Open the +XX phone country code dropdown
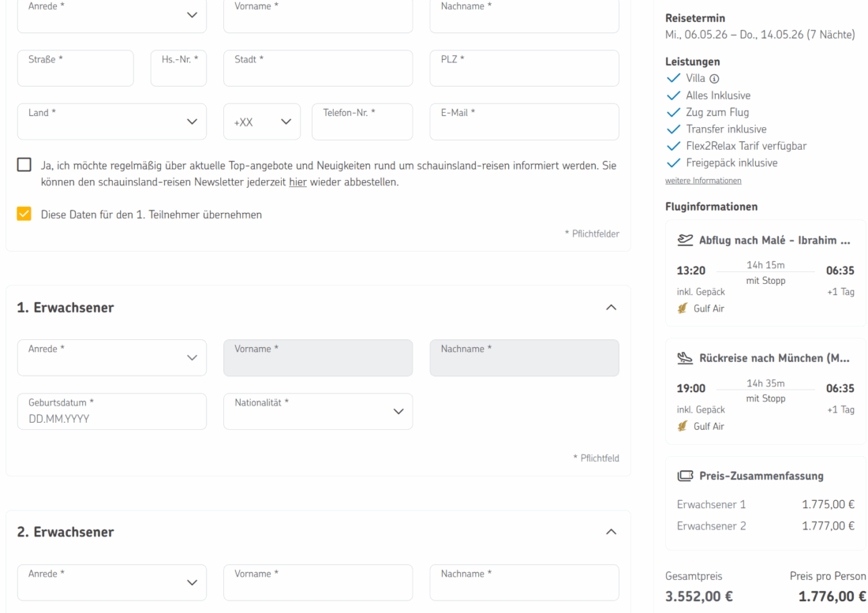The image size is (868, 613). pos(262,121)
